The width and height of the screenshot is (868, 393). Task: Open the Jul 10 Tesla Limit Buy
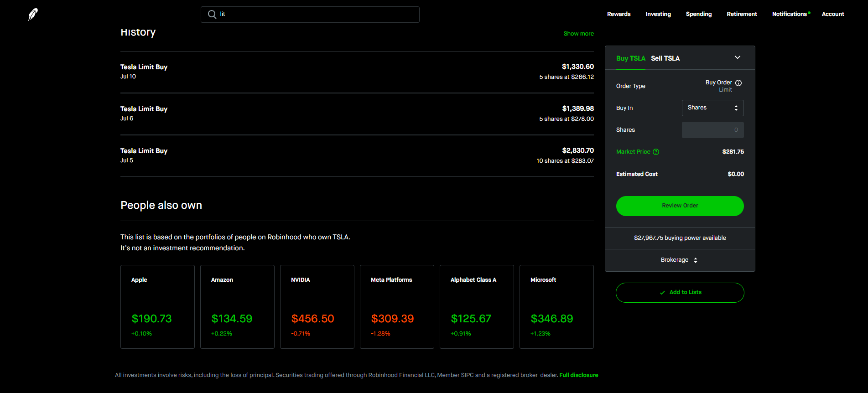click(x=357, y=72)
